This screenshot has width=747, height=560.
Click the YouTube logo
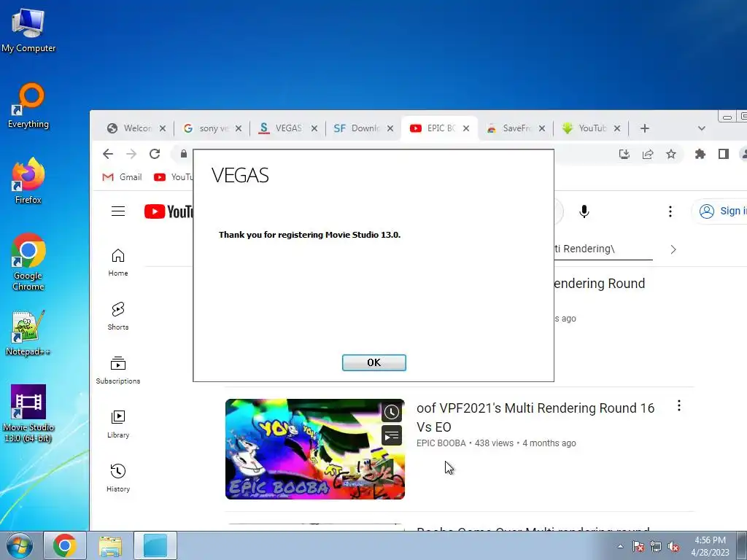[169, 211]
